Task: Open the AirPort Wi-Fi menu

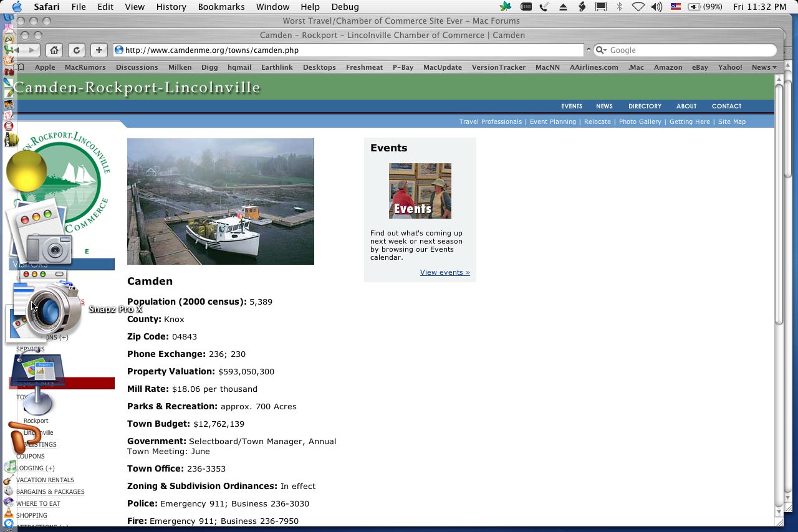Action: 638,7
